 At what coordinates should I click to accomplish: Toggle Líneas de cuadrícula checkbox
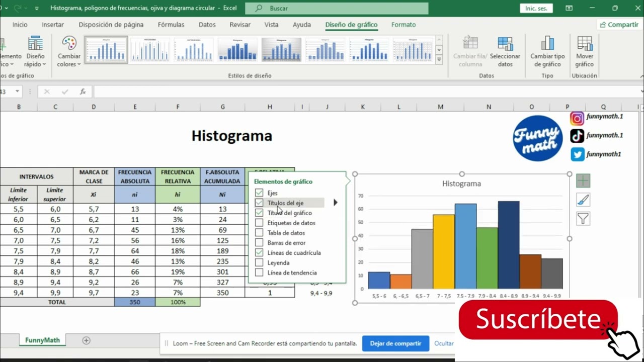(259, 253)
